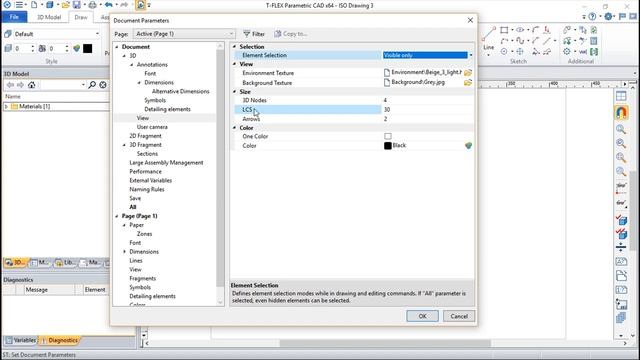Collapse the Page (Page 1) tree node

click(x=117, y=216)
